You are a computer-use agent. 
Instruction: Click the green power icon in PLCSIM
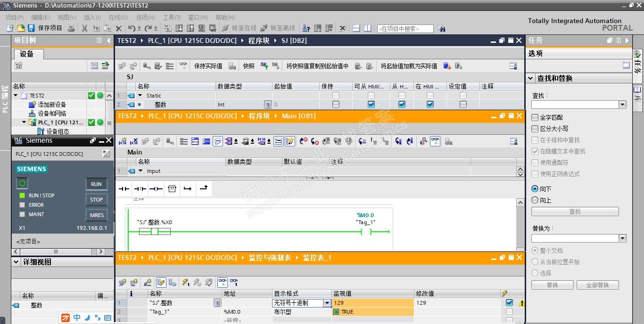tap(22, 183)
